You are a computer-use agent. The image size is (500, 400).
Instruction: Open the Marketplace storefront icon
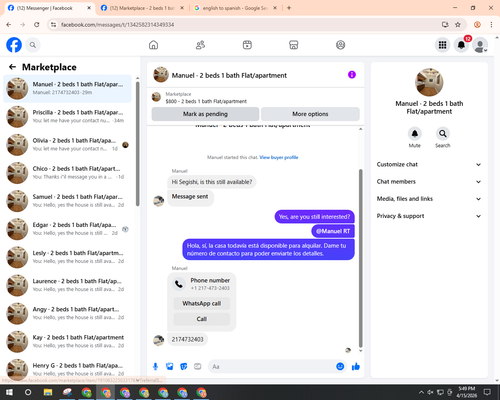pos(294,45)
